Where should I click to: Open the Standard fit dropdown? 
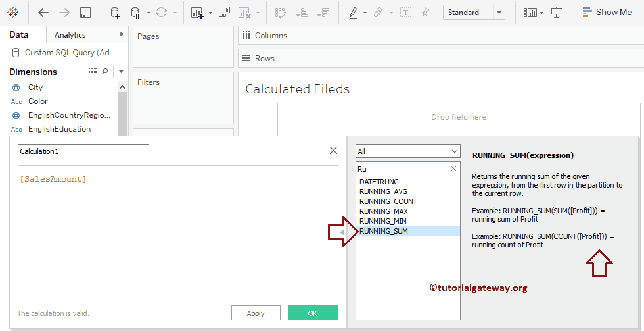click(474, 13)
